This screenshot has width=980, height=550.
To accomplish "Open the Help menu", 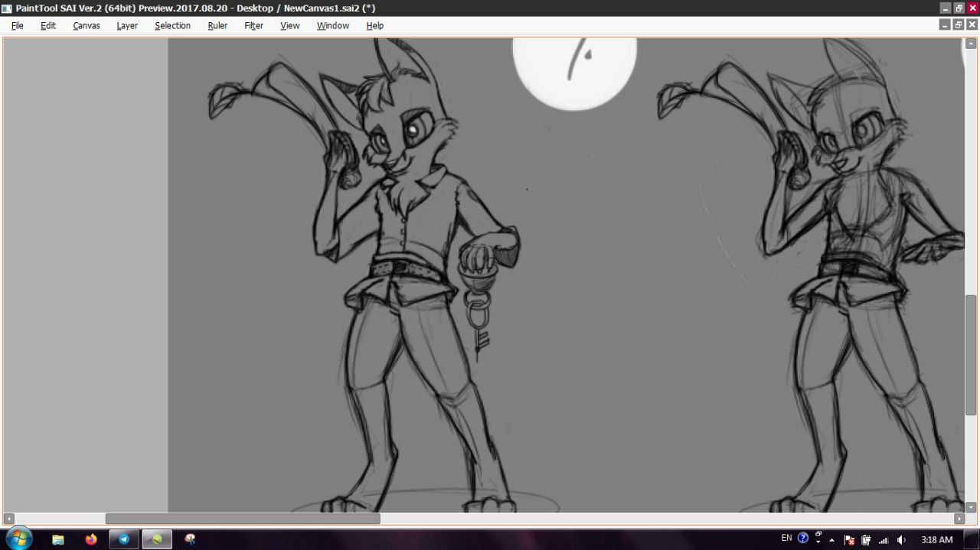I will 374,25.
